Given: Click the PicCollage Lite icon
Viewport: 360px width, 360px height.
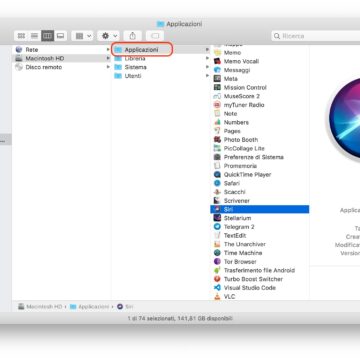Looking at the screenshot, I should (x=217, y=148).
